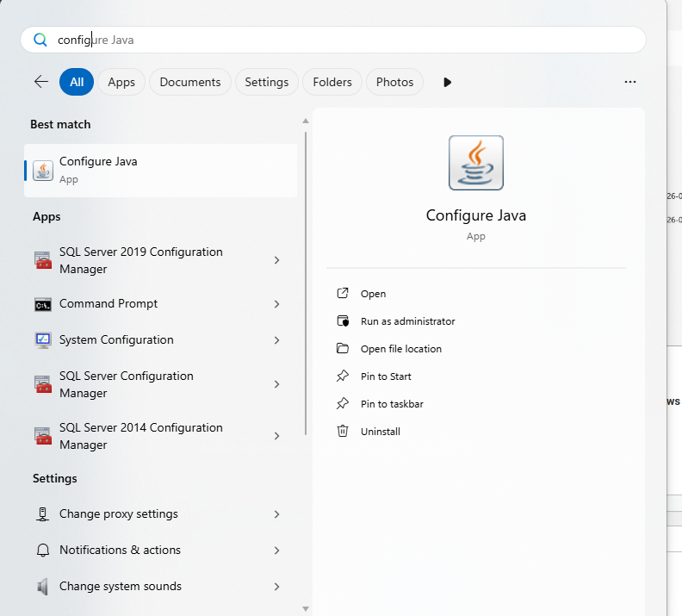Click the Pin to Start pin icon
682x616 pixels.
pyautogui.click(x=343, y=376)
